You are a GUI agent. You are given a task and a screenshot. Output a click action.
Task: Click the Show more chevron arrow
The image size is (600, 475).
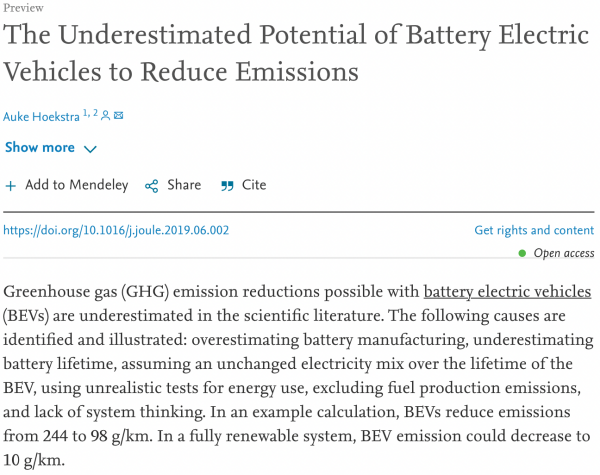90,149
